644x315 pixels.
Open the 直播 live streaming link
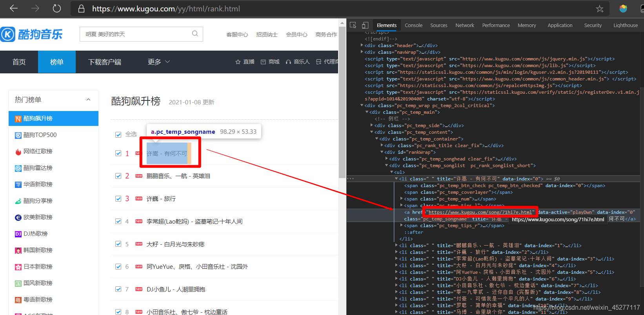pos(245,62)
